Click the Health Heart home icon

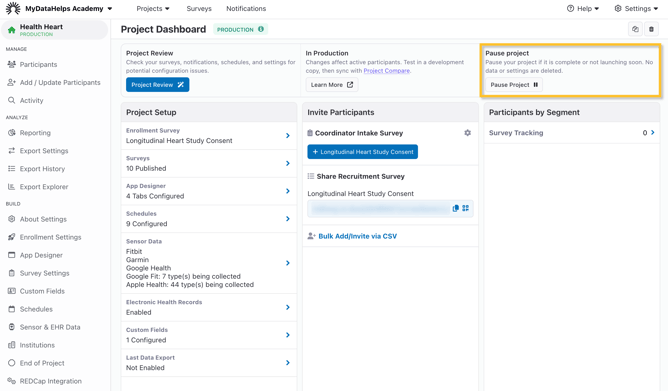pyautogui.click(x=12, y=30)
